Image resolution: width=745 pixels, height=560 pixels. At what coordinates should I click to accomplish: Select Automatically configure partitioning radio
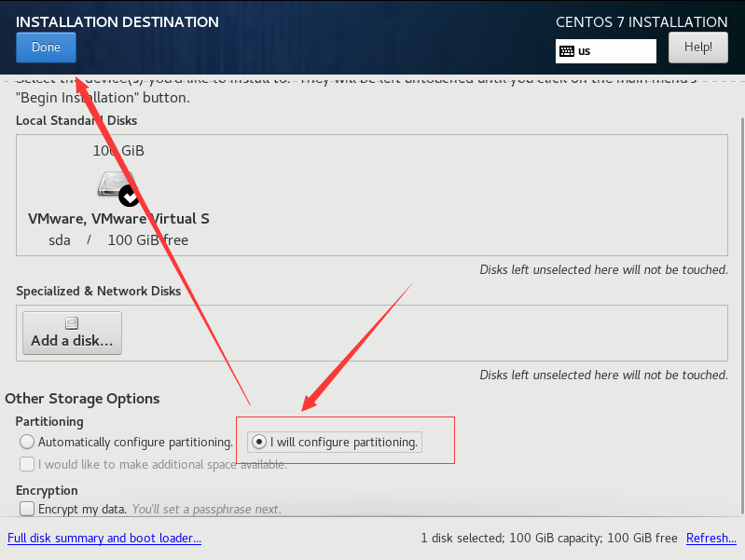[27, 442]
